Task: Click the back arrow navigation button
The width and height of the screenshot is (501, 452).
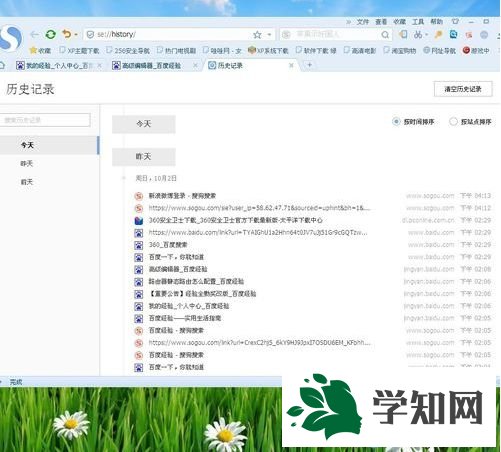Action: pyautogui.click(x=34, y=34)
